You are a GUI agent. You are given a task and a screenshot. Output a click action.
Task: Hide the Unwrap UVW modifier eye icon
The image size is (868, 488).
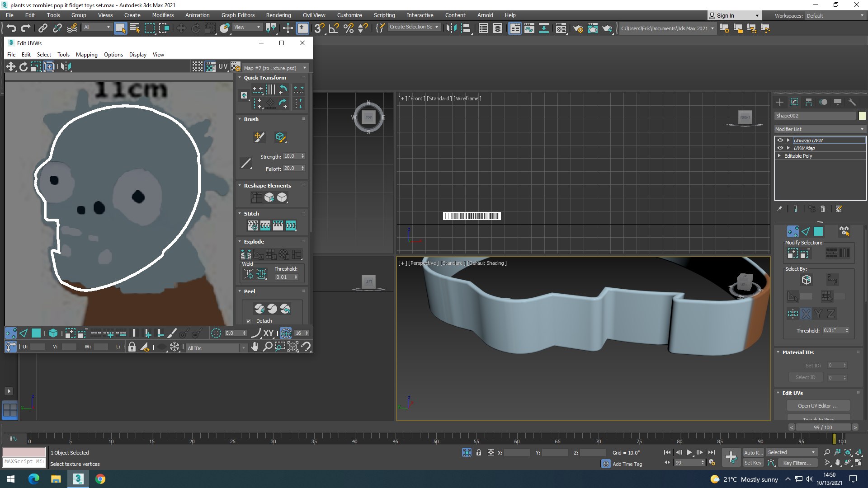coord(780,141)
